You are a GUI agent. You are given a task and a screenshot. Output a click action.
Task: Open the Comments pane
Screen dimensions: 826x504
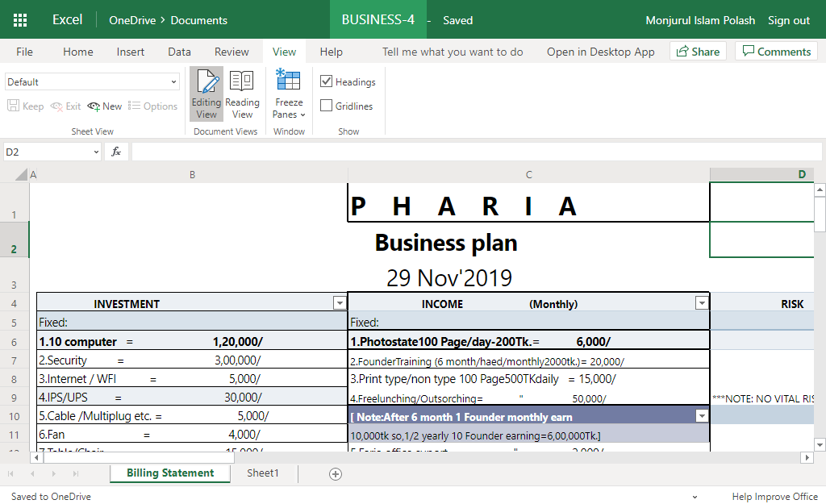pyautogui.click(x=776, y=52)
